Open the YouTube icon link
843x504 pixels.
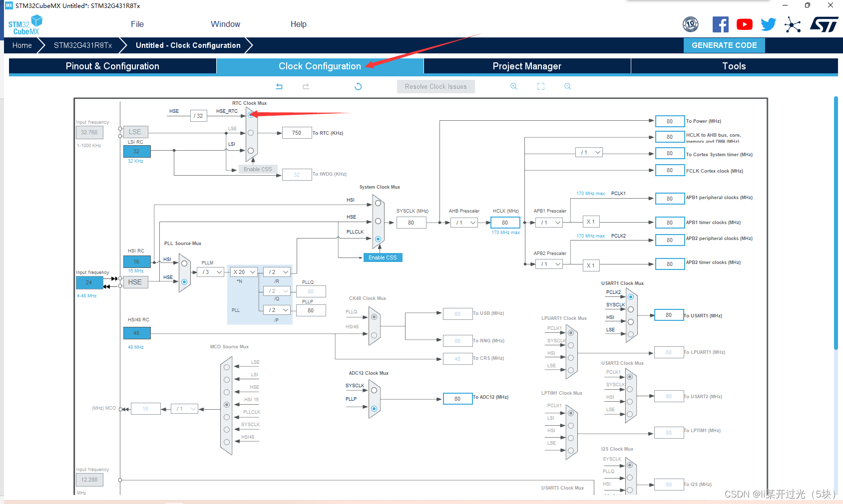[745, 24]
